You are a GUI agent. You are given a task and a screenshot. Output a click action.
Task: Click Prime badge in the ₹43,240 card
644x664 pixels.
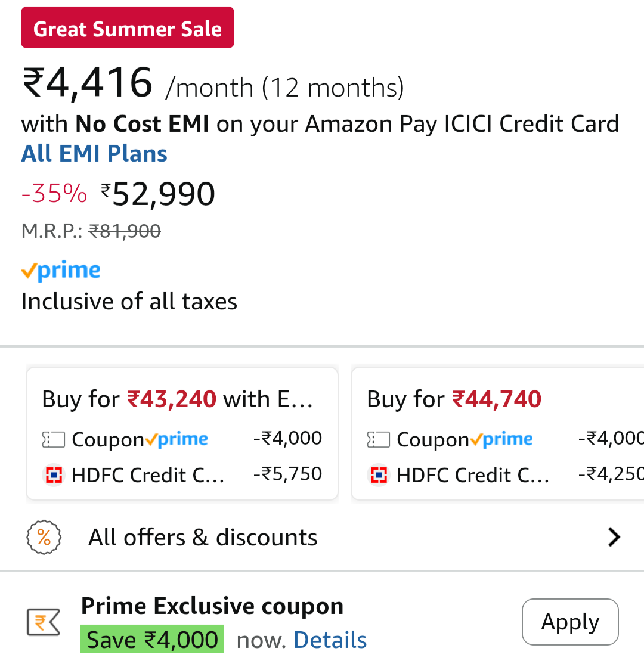tap(177, 440)
